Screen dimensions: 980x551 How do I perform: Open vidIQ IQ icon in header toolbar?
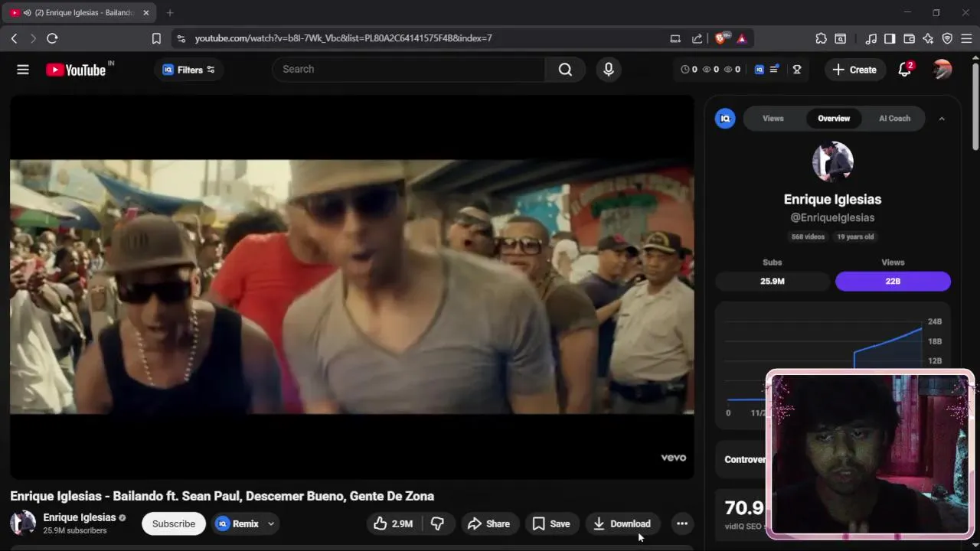click(x=759, y=69)
